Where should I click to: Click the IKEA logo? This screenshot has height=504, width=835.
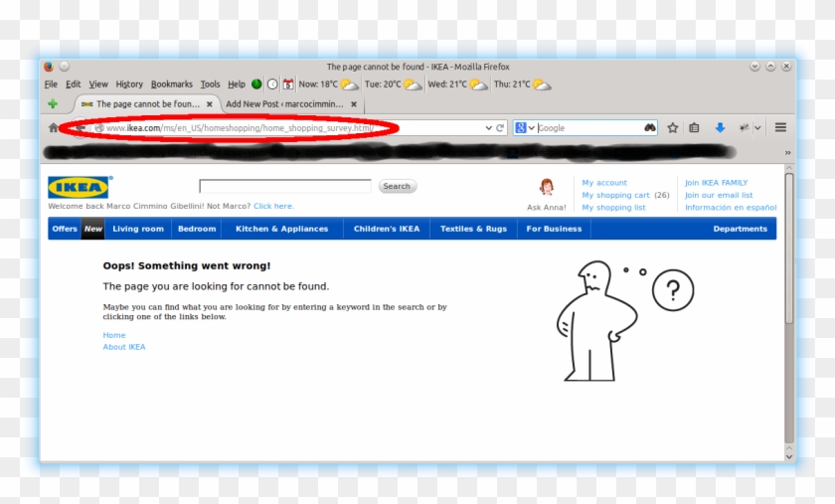[79, 187]
